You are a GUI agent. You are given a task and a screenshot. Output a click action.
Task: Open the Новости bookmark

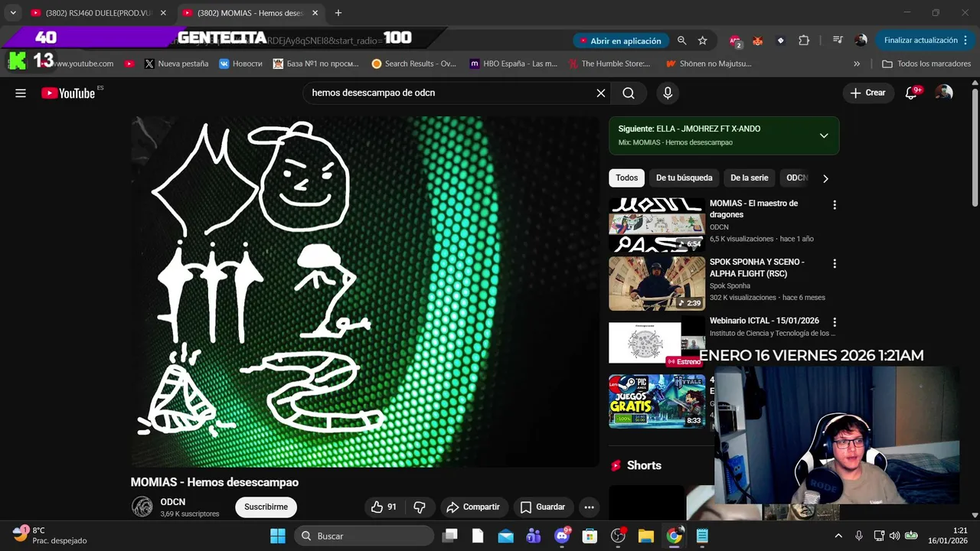pyautogui.click(x=240, y=64)
